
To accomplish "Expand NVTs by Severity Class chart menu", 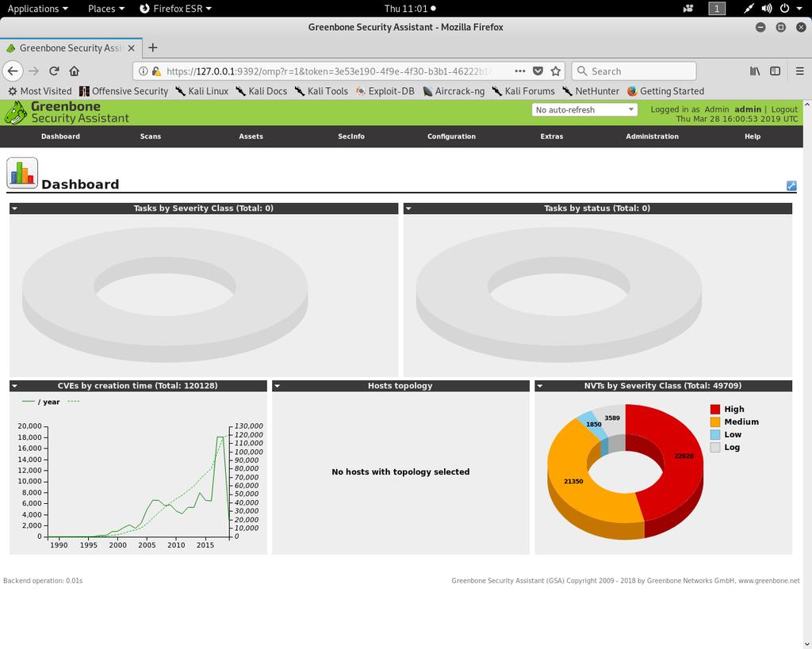I will (x=539, y=386).
